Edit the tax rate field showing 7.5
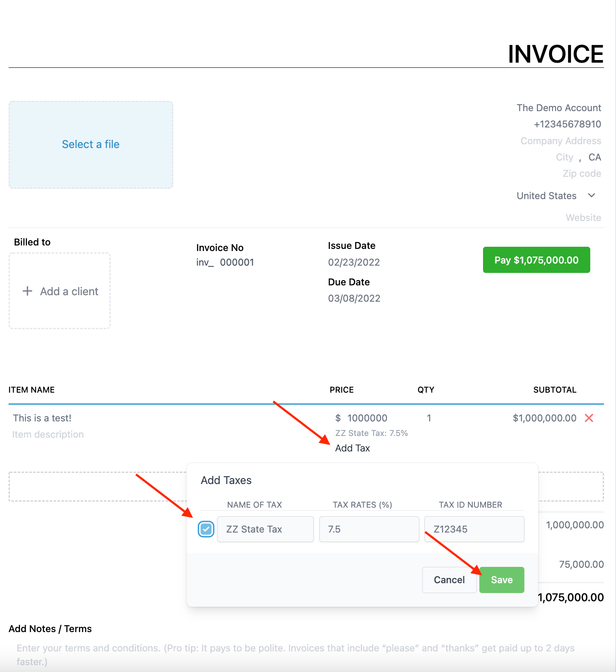616x672 pixels. pos(368,529)
